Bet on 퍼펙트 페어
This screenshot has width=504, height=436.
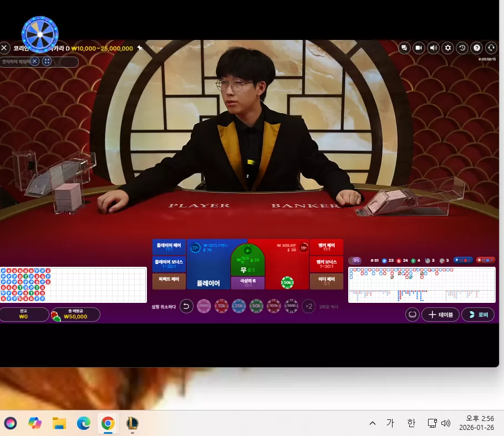[169, 281]
